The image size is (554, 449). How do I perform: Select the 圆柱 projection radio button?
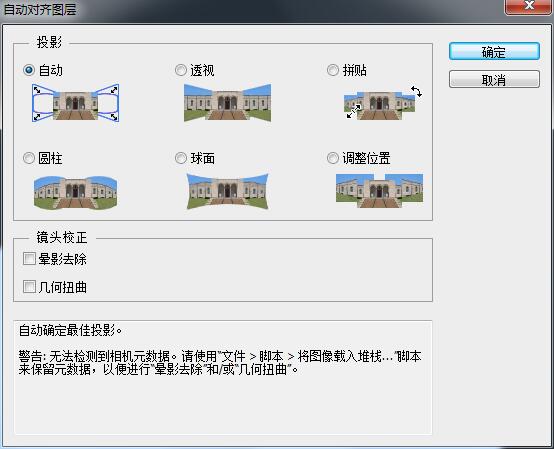pyautogui.click(x=29, y=158)
